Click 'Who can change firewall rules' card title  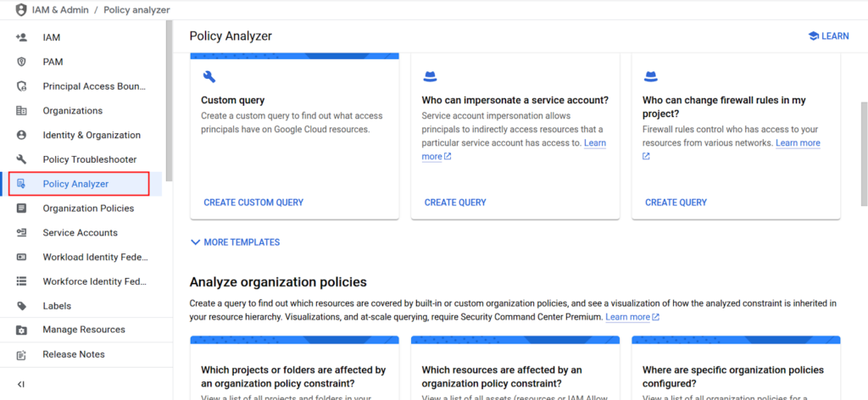coord(724,107)
